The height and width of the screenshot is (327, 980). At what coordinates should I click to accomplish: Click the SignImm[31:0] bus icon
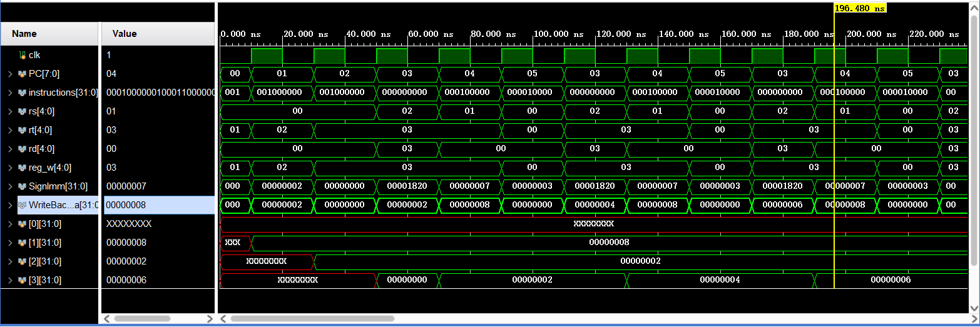click(x=22, y=186)
